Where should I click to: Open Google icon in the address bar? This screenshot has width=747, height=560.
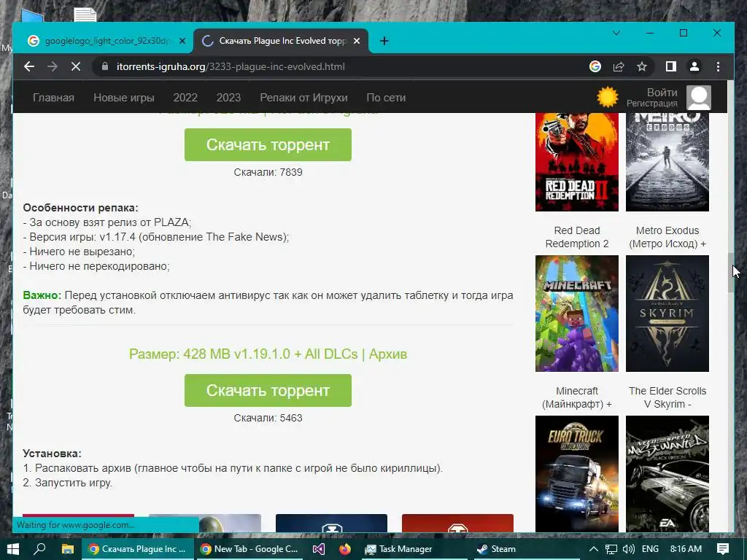pyautogui.click(x=595, y=66)
